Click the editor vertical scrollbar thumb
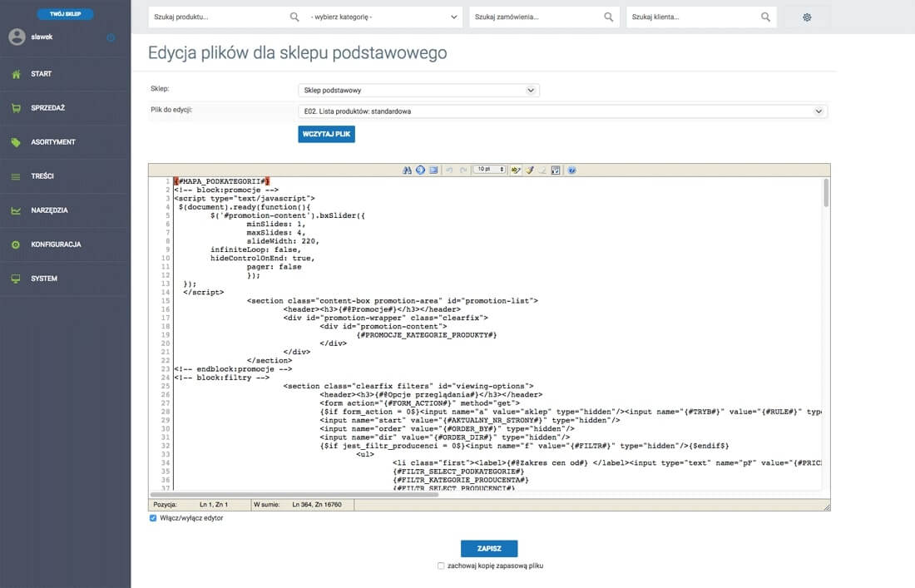 (826, 192)
